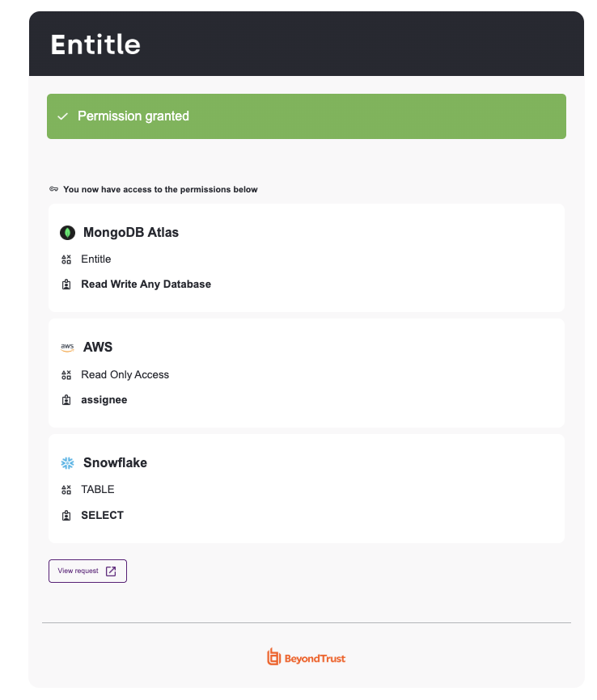The image size is (597, 700).
Task: Click the resource icon beside Read Only Access
Action: tap(66, 375)
